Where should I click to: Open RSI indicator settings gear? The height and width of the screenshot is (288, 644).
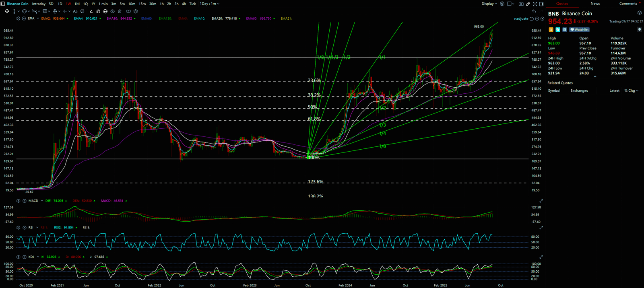19,228
